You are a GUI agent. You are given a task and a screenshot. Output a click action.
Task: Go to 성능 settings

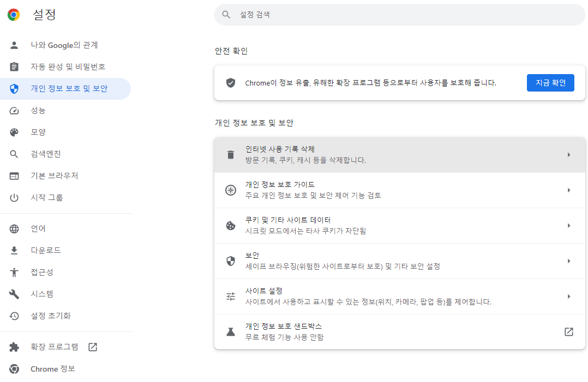(x=65, y=111)
